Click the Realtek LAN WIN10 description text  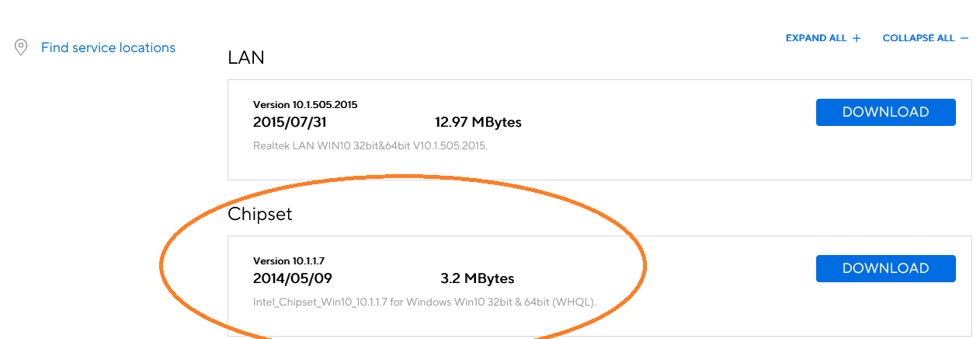click(370, 145)
